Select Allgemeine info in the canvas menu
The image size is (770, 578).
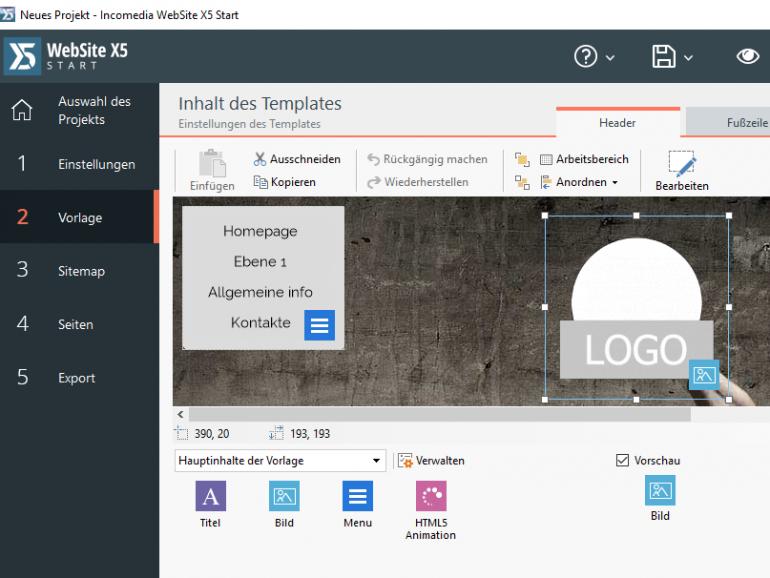tap(260, 292)
